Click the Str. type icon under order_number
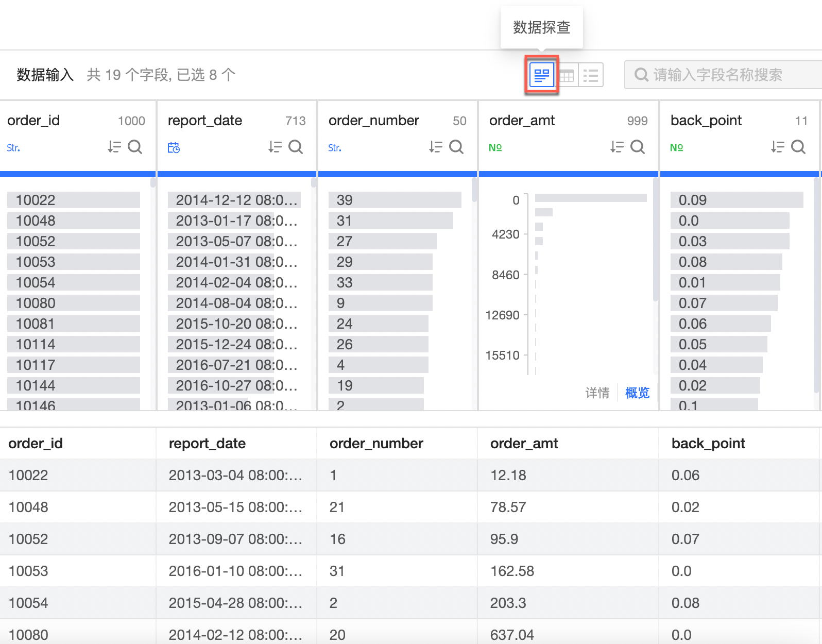This screenshot has width=822, height=644. [335, 148]
